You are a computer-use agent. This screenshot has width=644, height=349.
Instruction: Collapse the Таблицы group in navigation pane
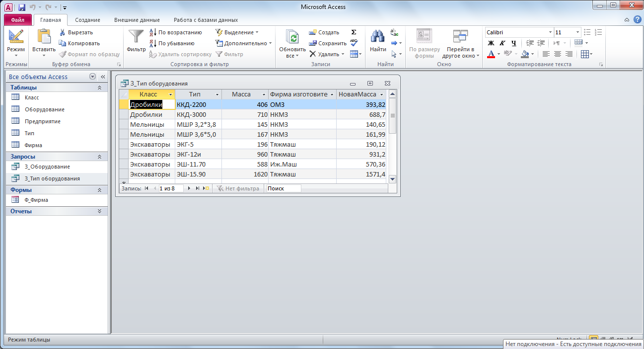click(x=99, y=87)
